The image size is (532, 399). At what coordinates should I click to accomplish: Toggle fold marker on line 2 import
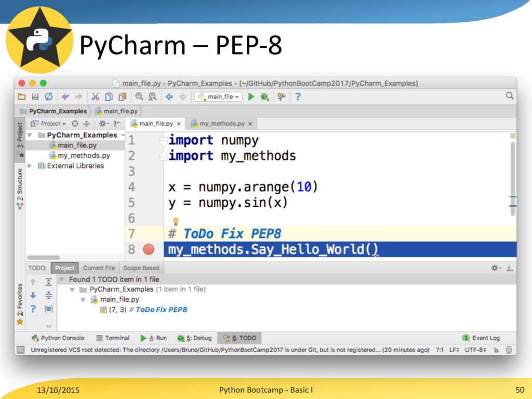[x=164, y=156]
